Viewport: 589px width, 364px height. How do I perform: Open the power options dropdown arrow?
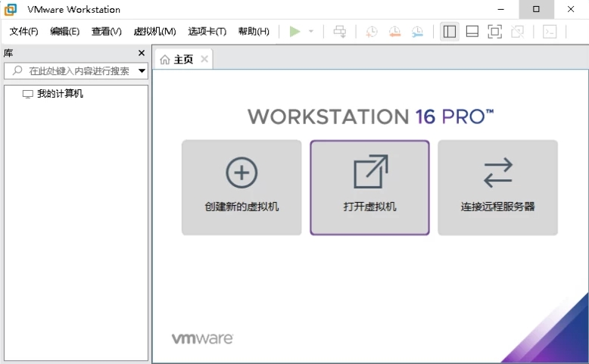[311, 32]
